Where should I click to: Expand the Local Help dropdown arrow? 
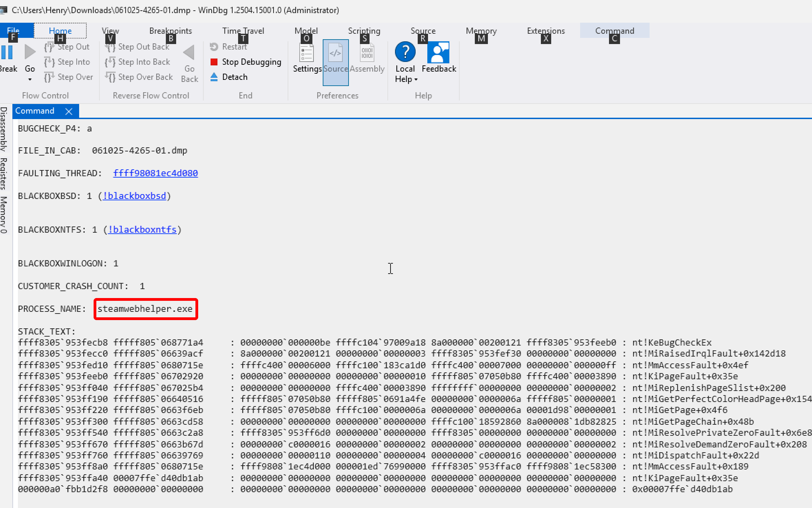pyautogui.click(x=416, y=80)
